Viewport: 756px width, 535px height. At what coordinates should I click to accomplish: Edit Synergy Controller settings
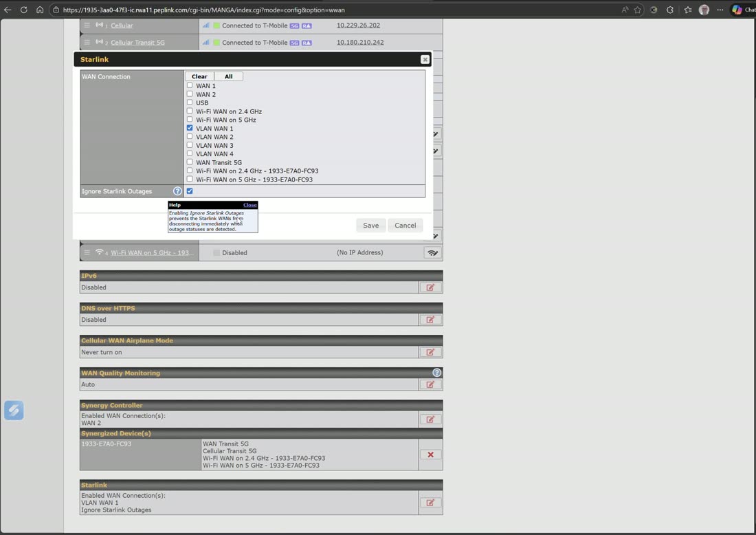pyautogui.click(x=430, y=419)
